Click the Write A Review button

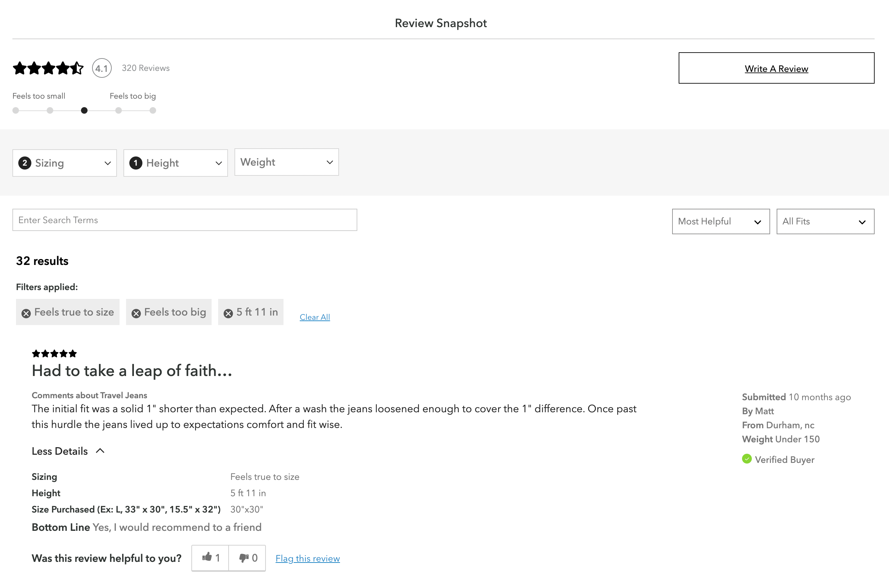pyautogui.click(x=776, y=68)
